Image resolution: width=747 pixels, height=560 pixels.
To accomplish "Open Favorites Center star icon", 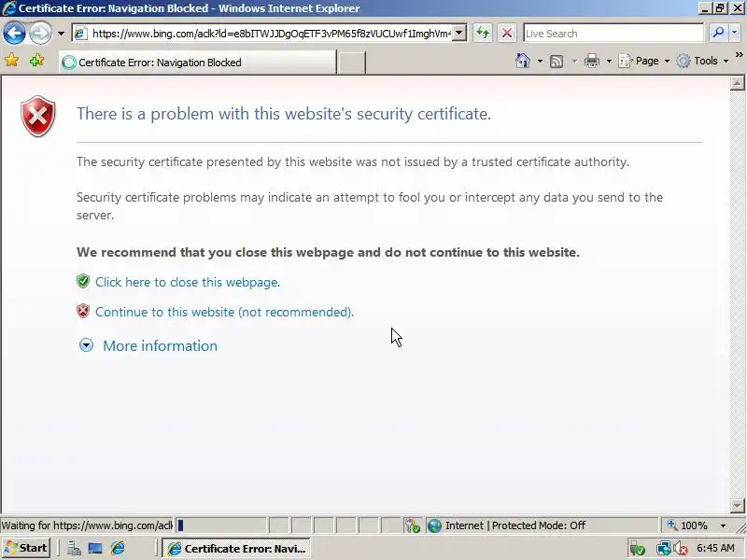I will (x=12, y=61).
